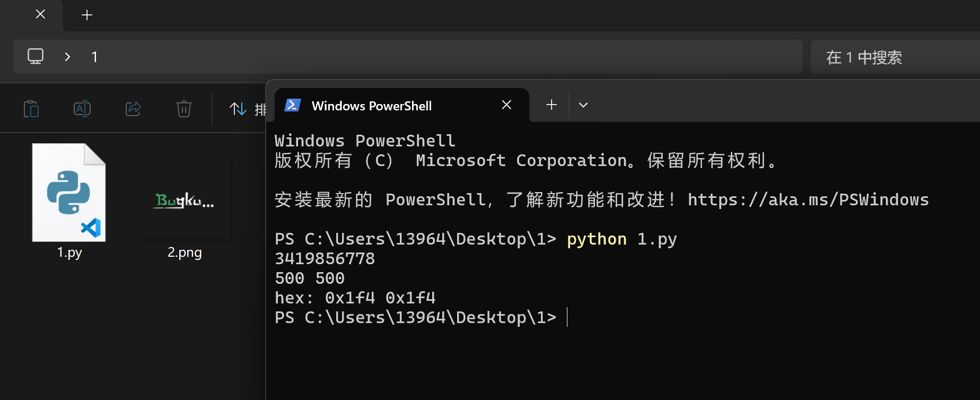
Task: Open the terminal new profile dropdown arrow
Action: 583,105
